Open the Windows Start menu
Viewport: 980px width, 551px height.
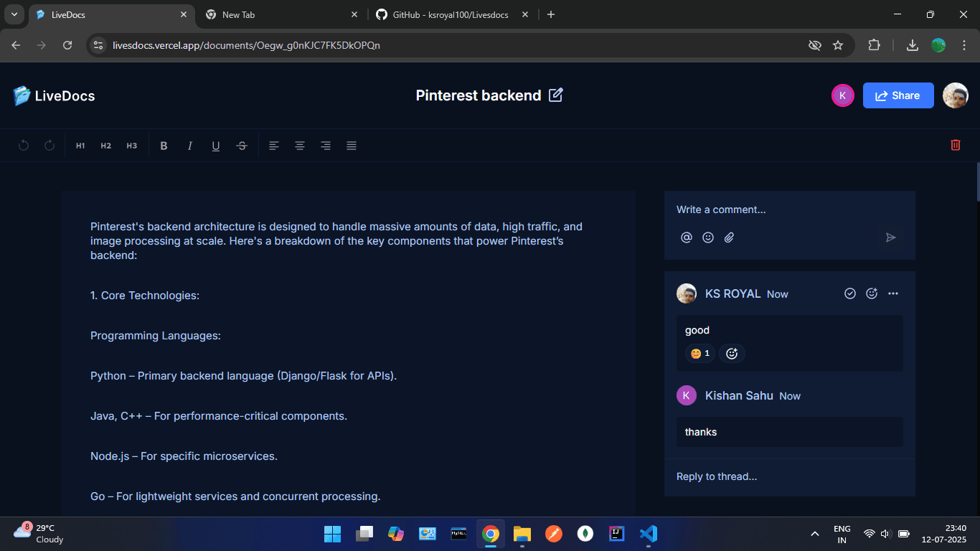click(x=333, y=534)
